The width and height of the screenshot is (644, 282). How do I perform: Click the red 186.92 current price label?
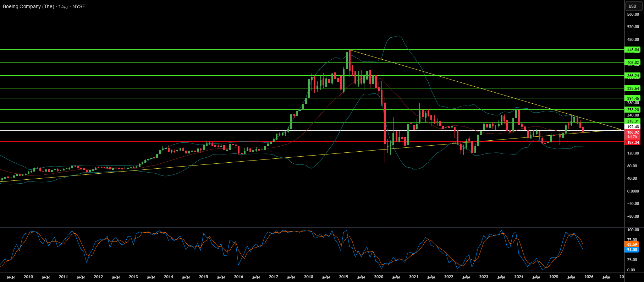(x=633, y=132)
